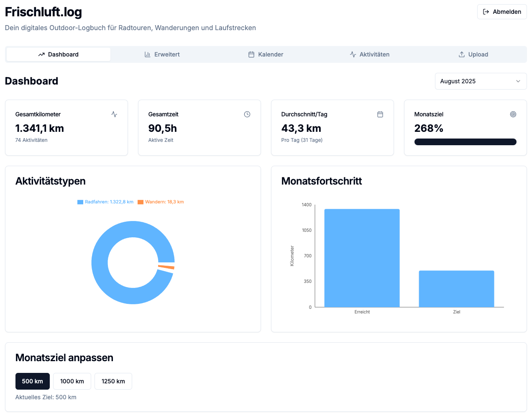Viewport: 532px width, 416px height.
Task: Expand month selector using chevron arrow
Action: pos(518,81)
